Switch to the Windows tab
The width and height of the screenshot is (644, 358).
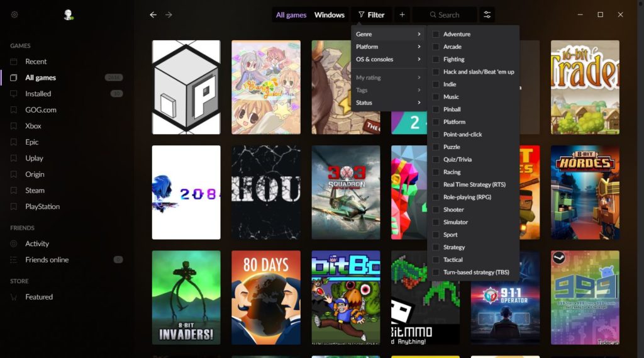coord(329,14)
